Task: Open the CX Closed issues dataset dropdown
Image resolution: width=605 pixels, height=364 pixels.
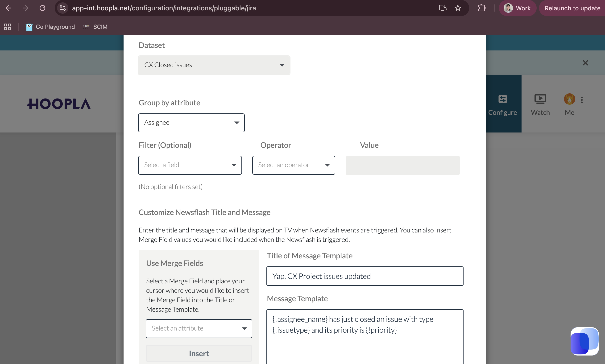Action: [214, 65]
